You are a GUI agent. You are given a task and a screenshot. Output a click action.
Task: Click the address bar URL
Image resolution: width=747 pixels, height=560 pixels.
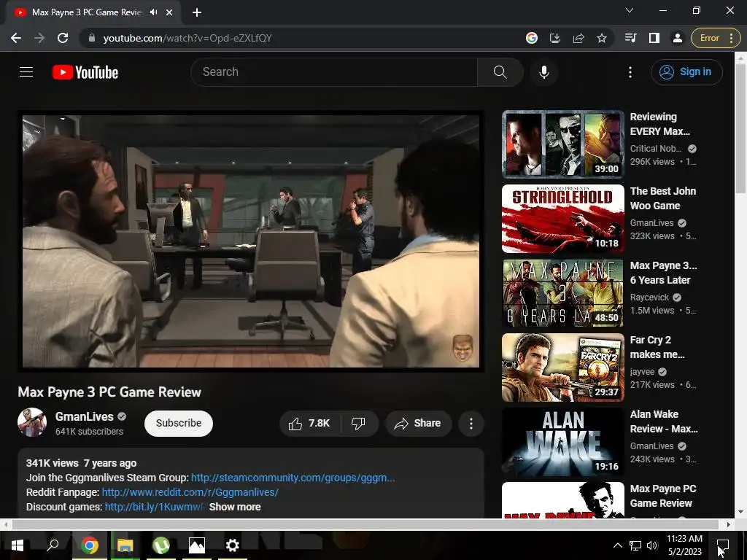tap(187, 38)
